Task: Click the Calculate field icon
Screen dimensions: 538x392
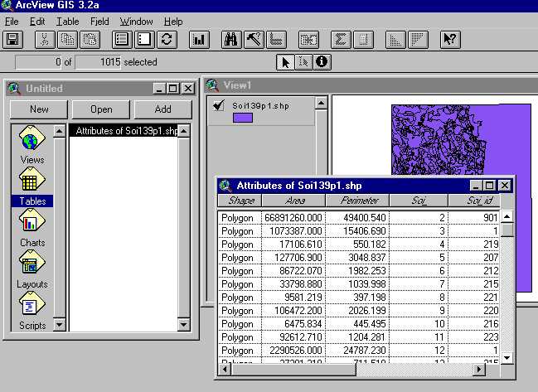Action: coord(363,40)
